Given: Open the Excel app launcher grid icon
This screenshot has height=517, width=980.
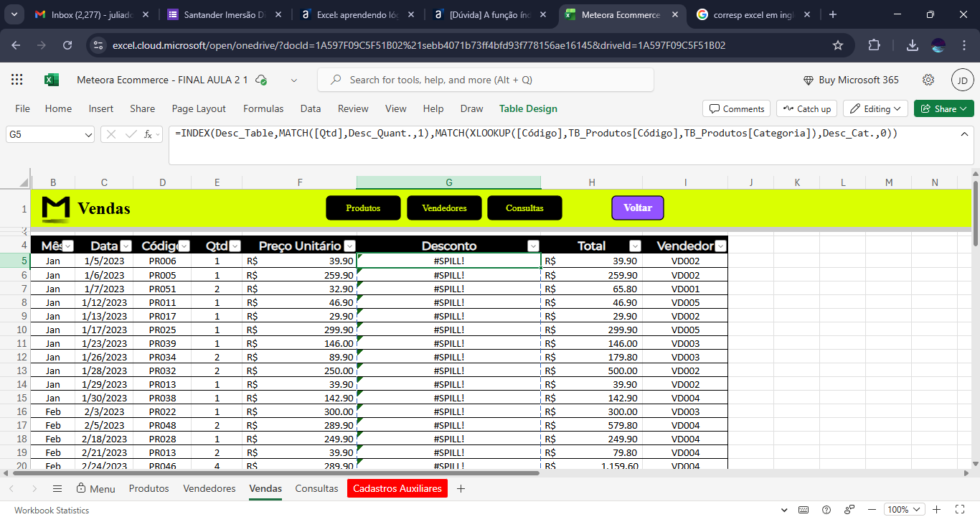Looking at the screenshot, I should [17, 80].
